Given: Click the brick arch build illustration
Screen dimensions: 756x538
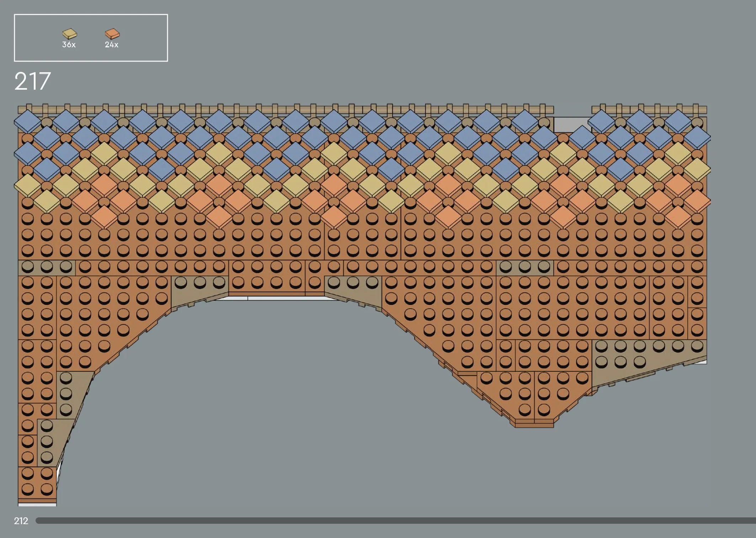Looking at the screenshot, I should pos(362,305).
